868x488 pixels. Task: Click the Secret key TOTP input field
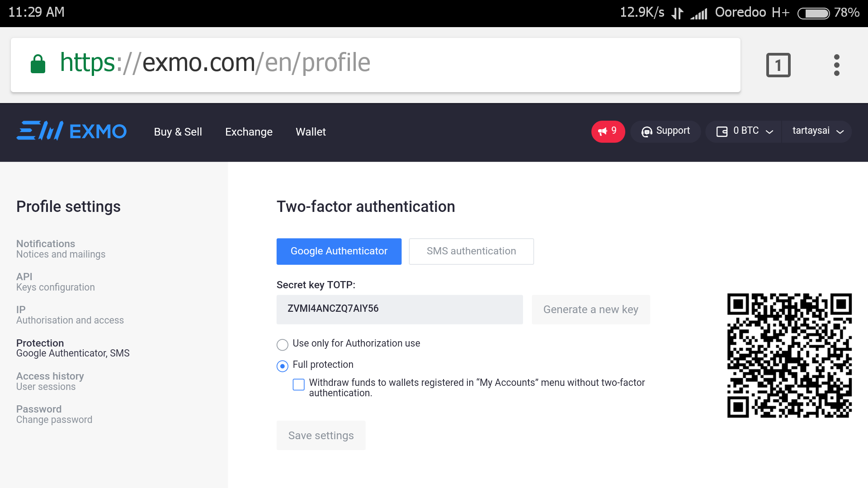coord(400,309)
